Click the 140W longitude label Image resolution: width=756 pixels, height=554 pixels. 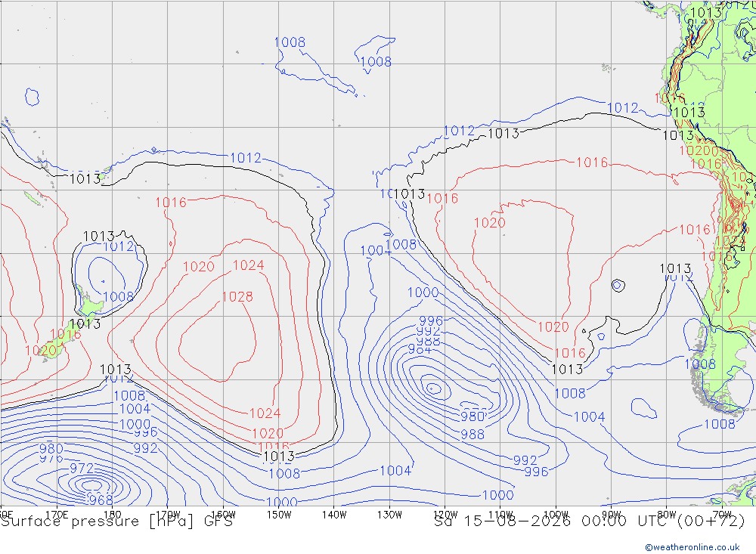pyautogui.click(x=334, y=515)
